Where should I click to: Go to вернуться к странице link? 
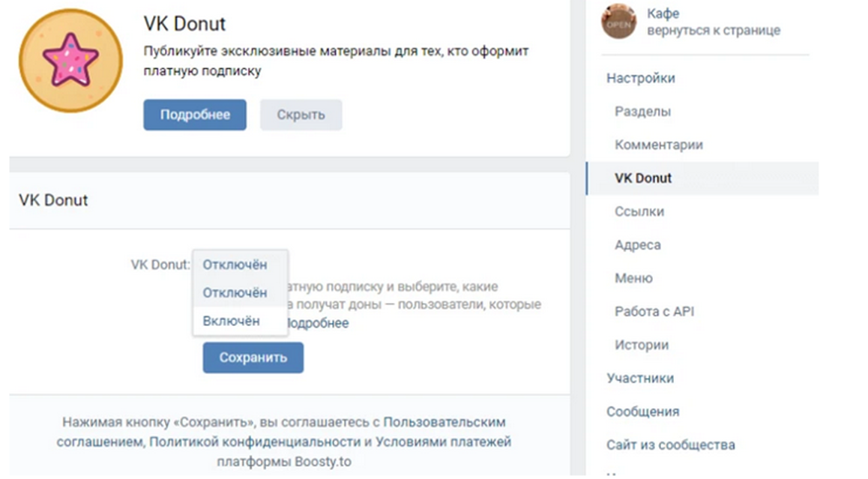tap(713, 31)
